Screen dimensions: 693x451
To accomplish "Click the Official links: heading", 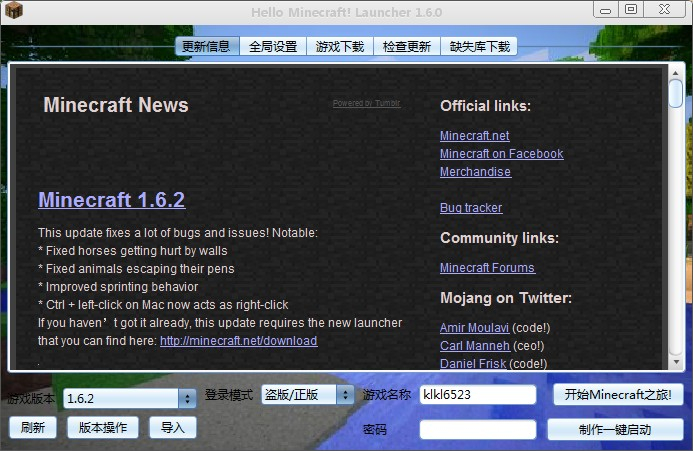I will click(x=485, y=106).
